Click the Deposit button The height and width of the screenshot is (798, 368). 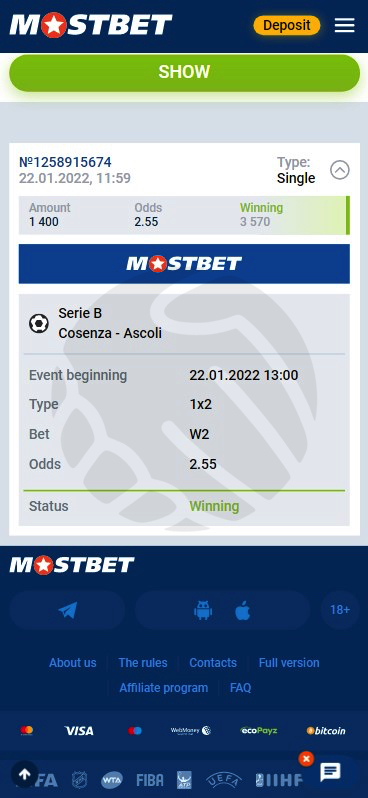(287, 25)
